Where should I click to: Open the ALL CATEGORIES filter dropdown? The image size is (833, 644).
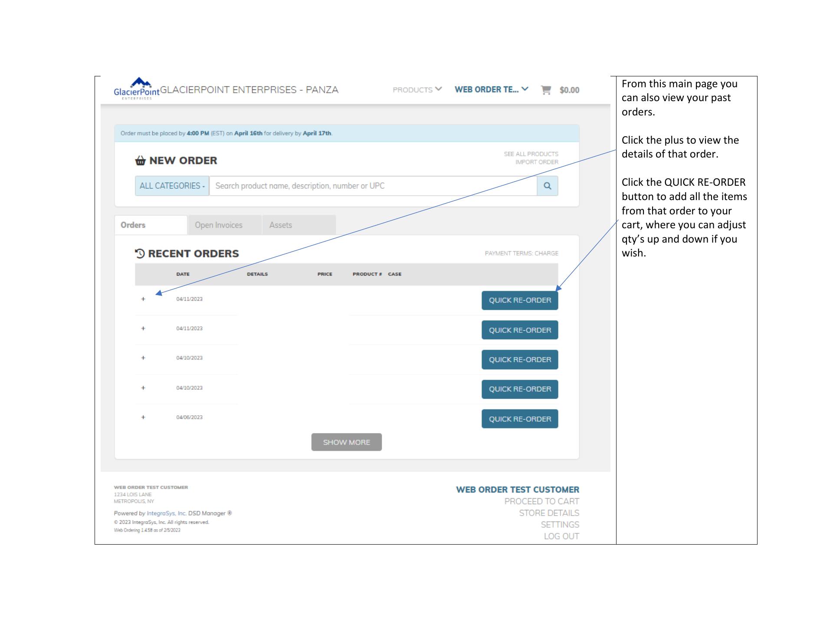[172, 186]
